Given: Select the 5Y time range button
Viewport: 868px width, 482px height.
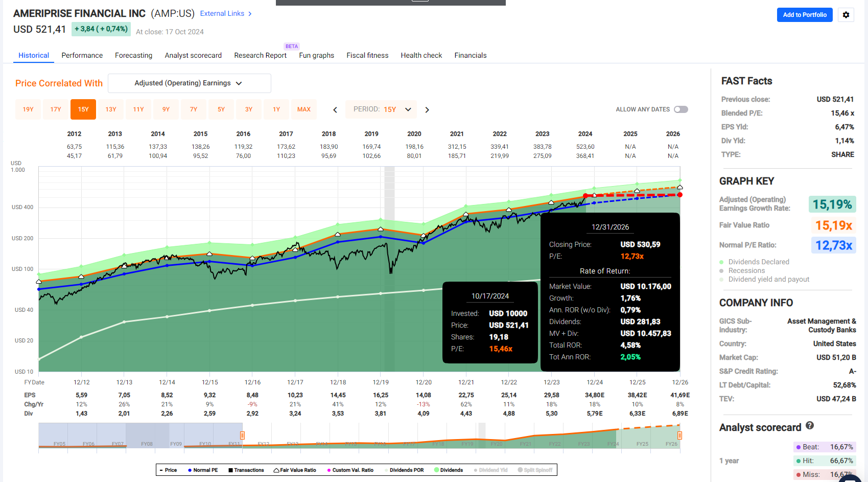Looking at the screenshot, I should [221, 109].
